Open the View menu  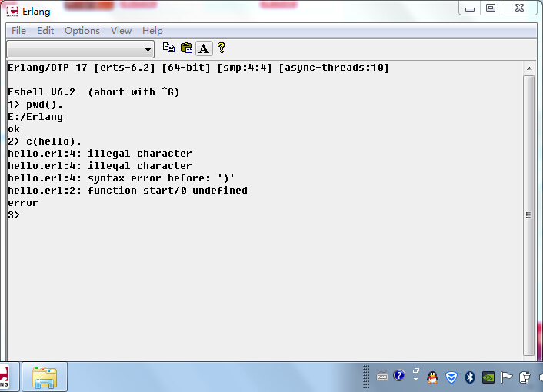pos(121,31)
